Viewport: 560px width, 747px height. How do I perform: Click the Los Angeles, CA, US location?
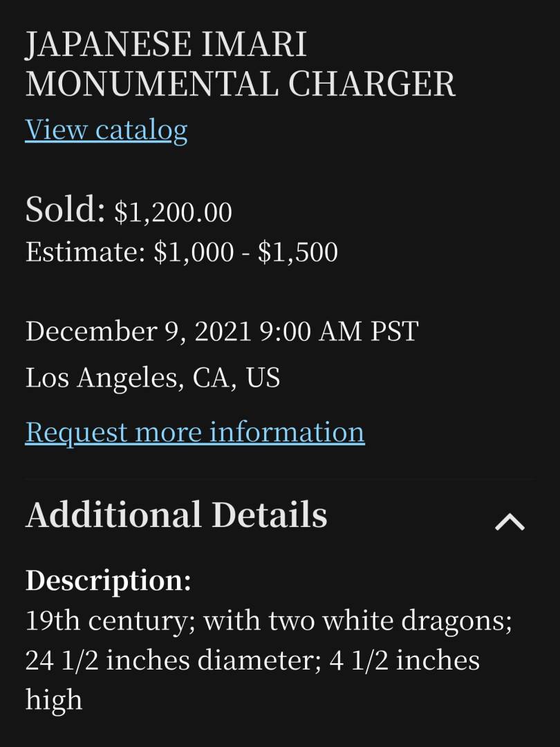(153, 378)
